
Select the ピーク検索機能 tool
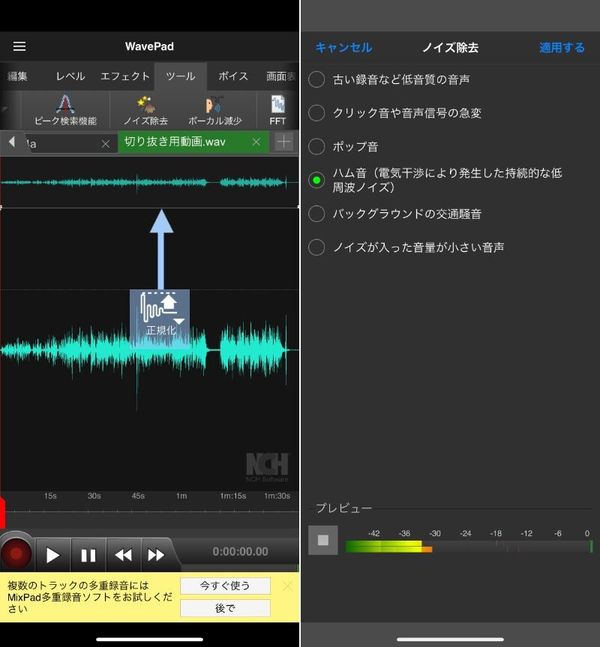pos(65,110)
